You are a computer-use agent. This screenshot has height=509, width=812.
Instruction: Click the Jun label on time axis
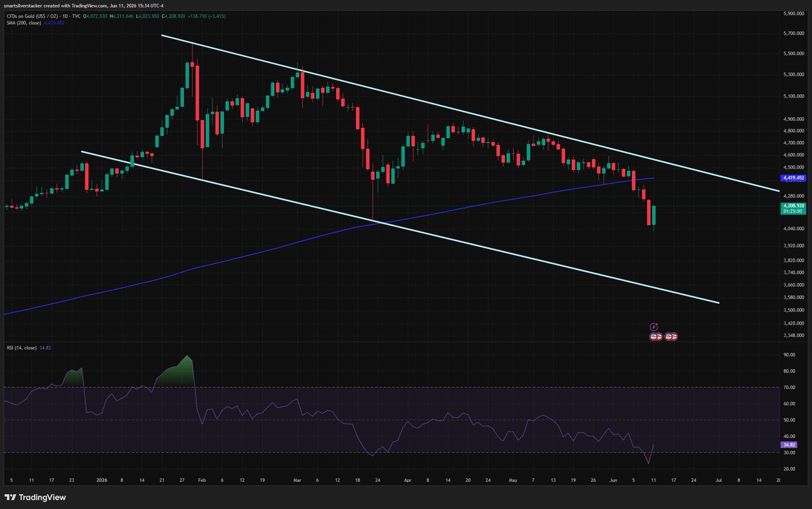click(612, 479)
